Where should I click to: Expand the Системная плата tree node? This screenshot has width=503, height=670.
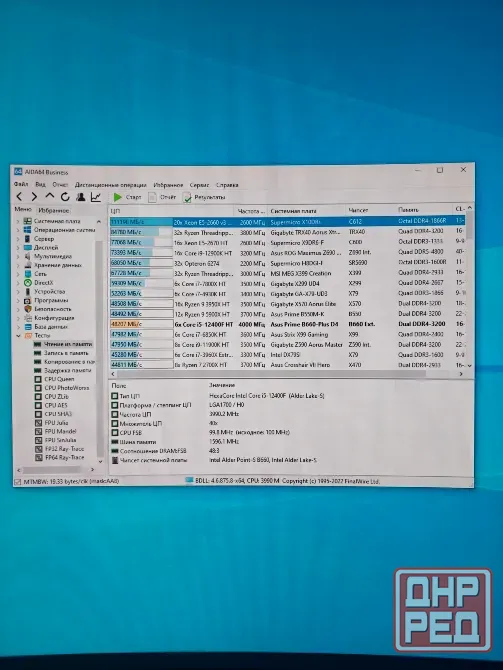click(18, 221)
